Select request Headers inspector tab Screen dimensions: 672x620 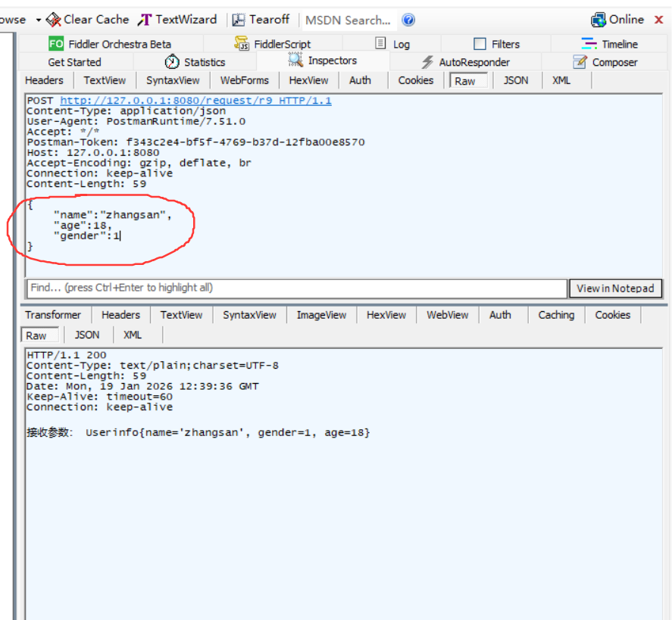[44, 80]
